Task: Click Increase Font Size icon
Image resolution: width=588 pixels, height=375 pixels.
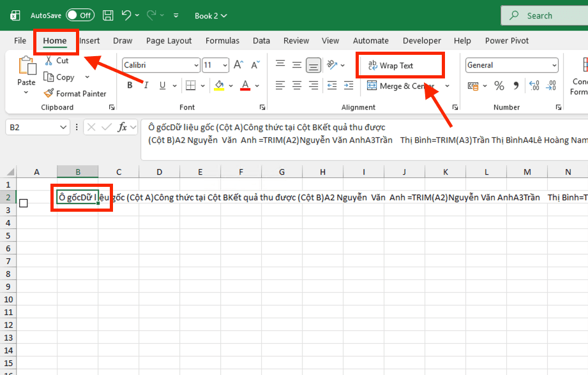Action: click(239, 65)
